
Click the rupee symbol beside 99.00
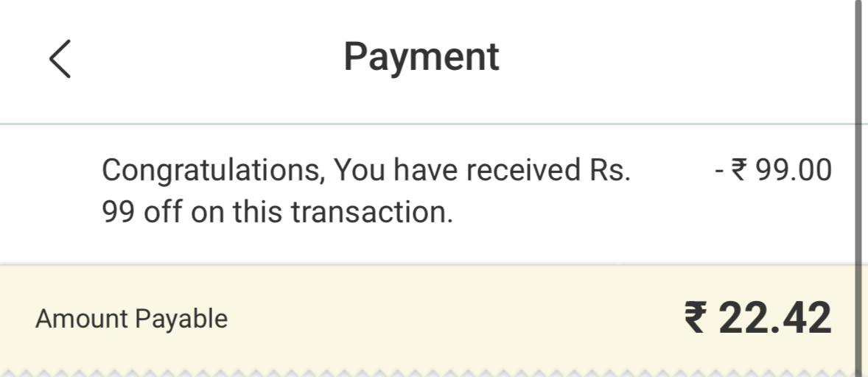pos(740,170)
